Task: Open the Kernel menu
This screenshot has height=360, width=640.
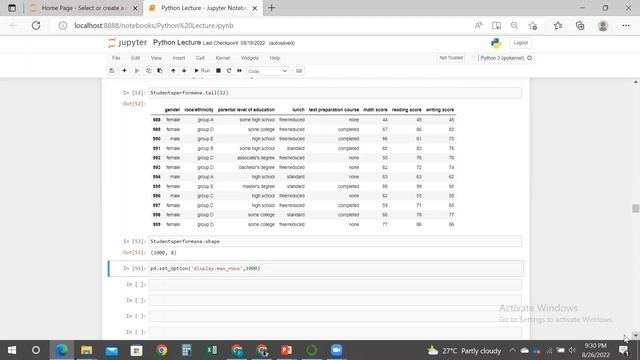Action: [x=223, y=58]
